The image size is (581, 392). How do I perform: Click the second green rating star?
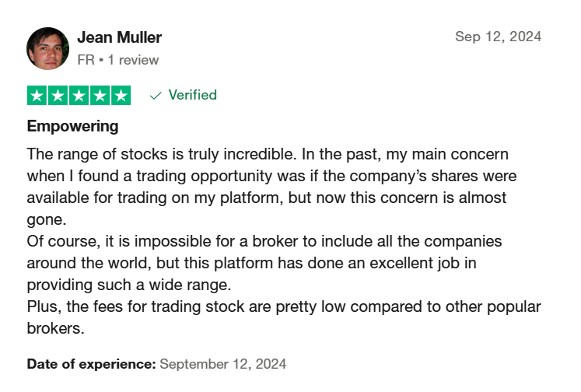tap(58, 96)
